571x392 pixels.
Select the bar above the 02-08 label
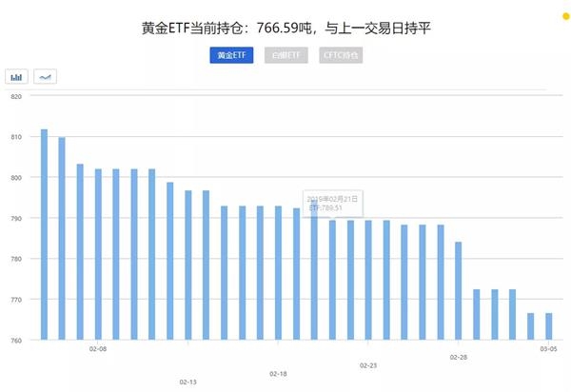pyautogui.click(x=98, y=254)
